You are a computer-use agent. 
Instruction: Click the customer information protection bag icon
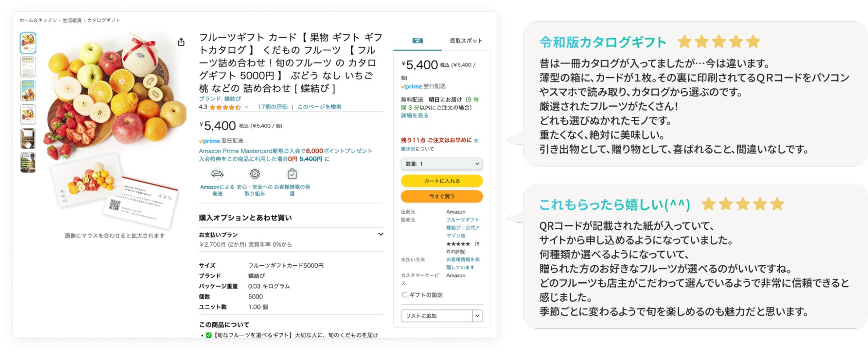(292, 174)
